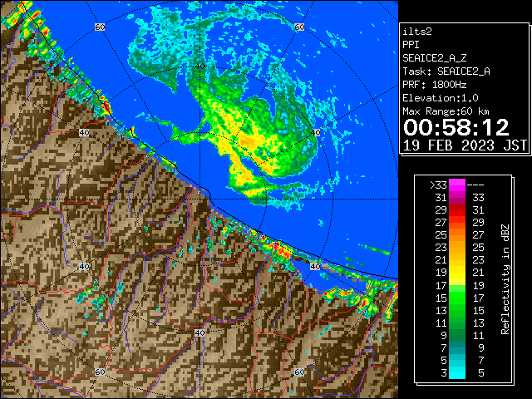532x399 pixels.
Task: Click the yellow 19–21 dBZ legend band
Action: click(x=456, y=273)
